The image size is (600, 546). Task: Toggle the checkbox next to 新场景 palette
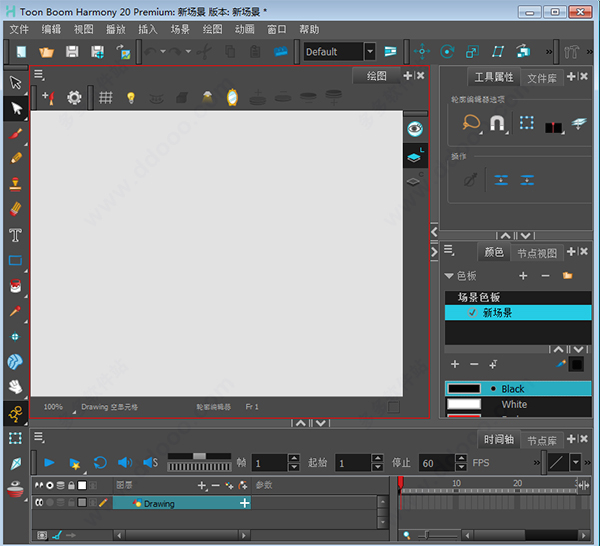coord(472,313)
